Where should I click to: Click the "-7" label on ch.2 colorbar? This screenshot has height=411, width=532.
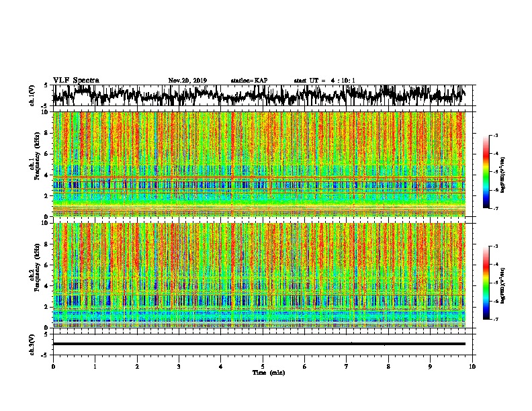coord(495,319)
